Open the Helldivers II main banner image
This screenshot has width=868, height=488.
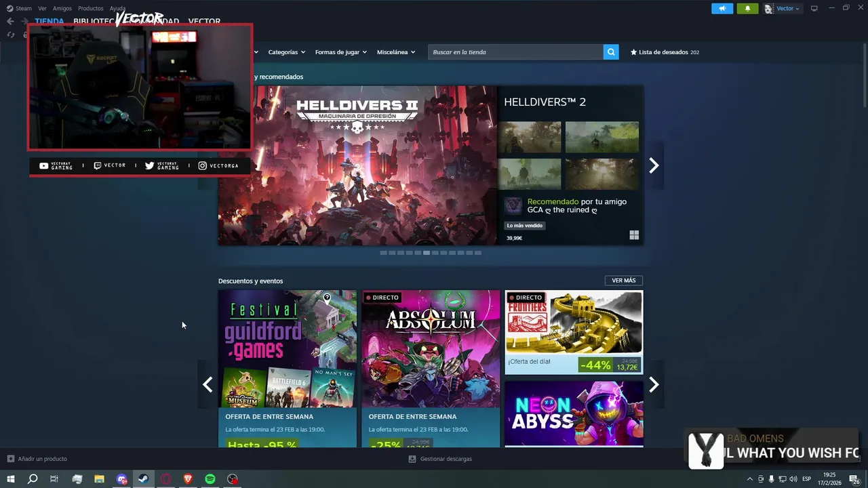pos(357,165)
